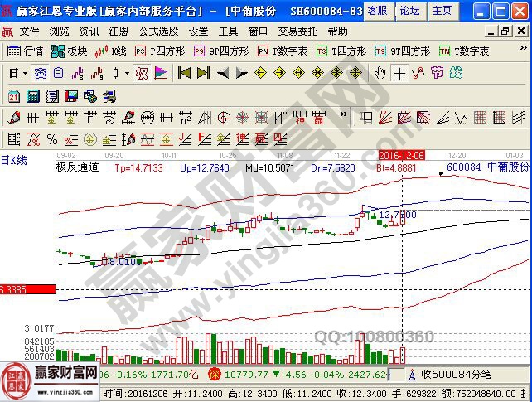Click the calendar 21 icon

point(14,96)
